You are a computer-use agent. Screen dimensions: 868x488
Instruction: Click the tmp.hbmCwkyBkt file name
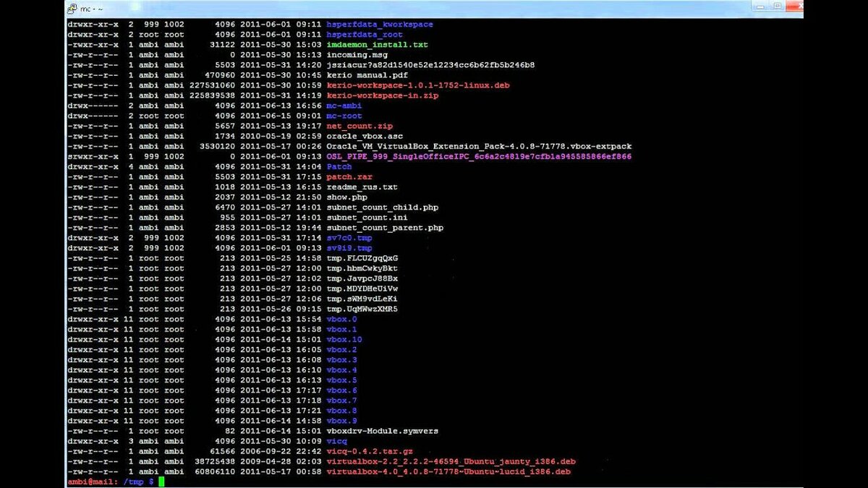pos(362,268)
